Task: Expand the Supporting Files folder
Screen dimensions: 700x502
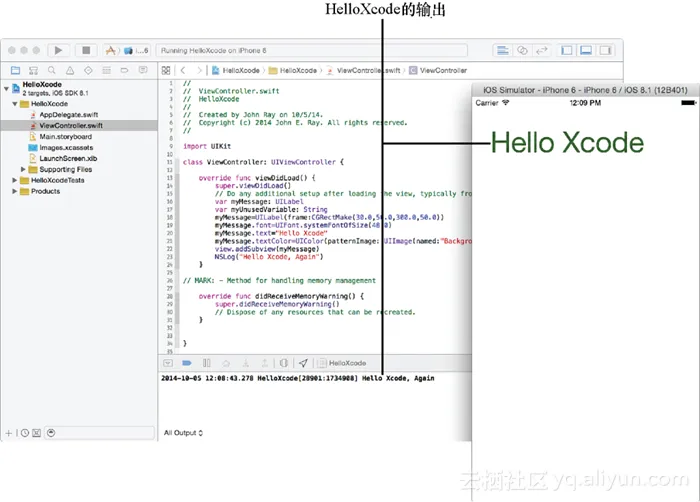Action: point(23,169)
